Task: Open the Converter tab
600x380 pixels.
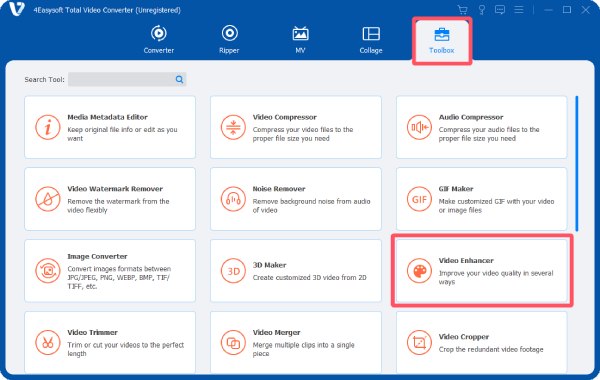Action: pyautogui.click(x=158, y=39)
